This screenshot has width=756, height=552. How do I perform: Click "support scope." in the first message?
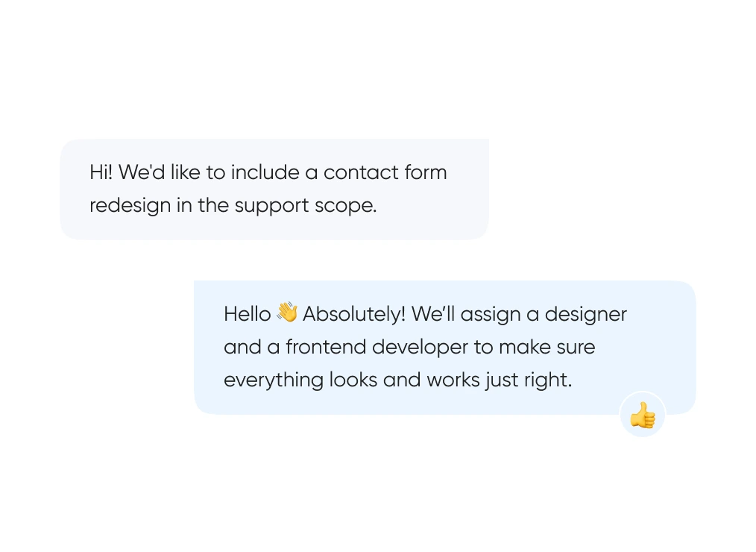point(306,206)
